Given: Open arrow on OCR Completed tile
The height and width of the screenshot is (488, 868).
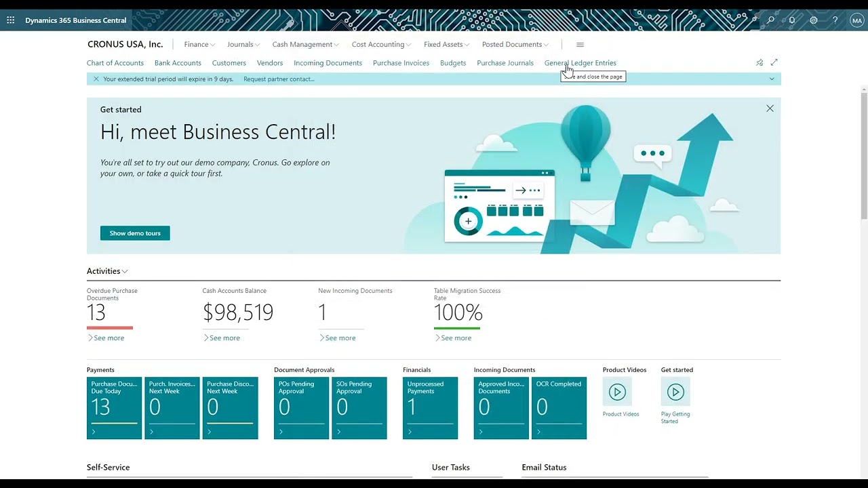Looking at the screenshot, I should coord(538,432).
